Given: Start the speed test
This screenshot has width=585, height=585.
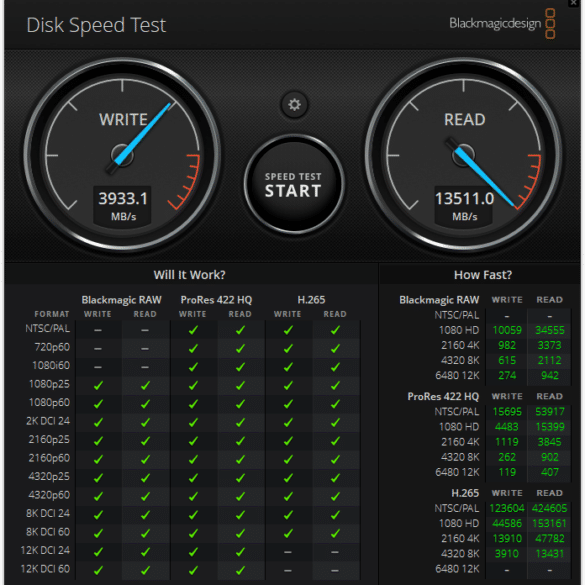Looking at the screenshot, I should (x=294, y=184).
